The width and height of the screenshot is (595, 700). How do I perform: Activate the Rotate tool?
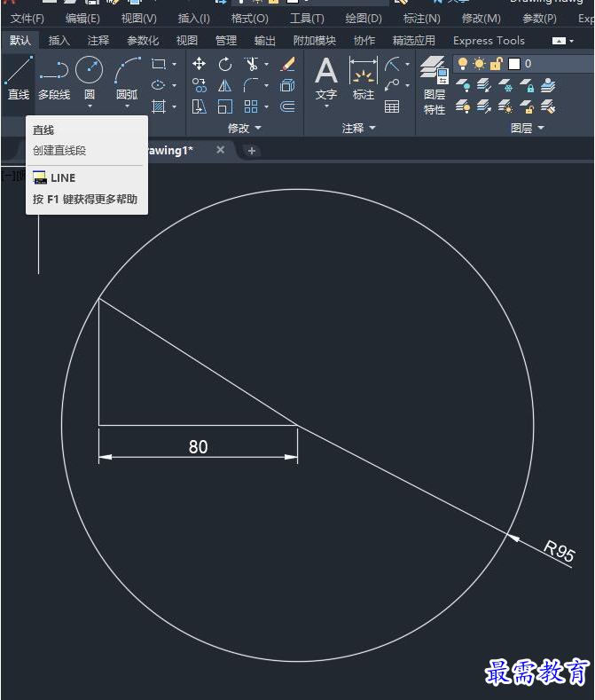click(225, 64)
